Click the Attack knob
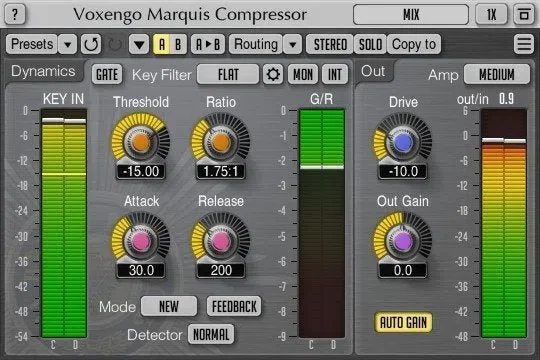The image size is (540, 360). click(141, 241)
